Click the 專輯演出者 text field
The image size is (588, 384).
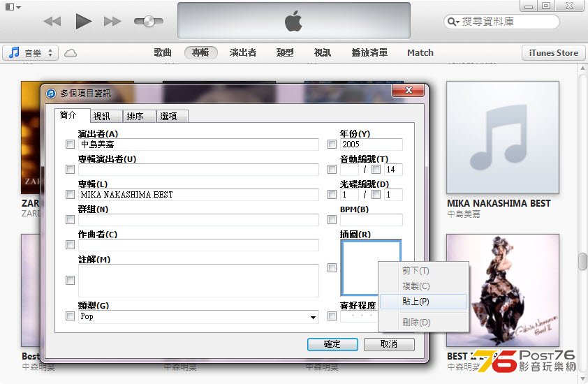tap(198, 170)
